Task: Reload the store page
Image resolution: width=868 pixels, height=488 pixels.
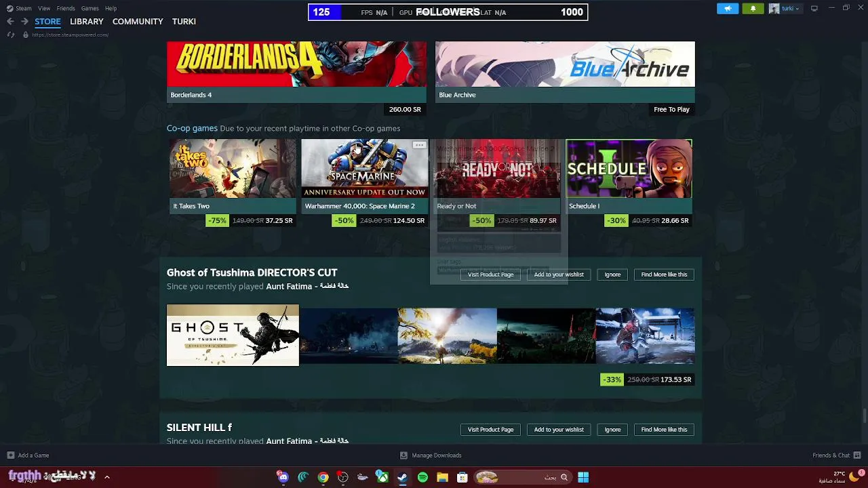Action: 10,35
